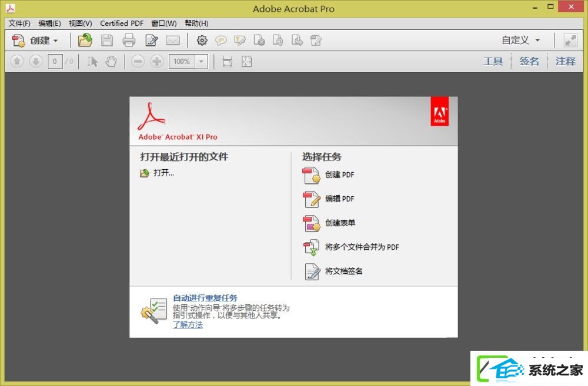Open the 签名 sign pane
Viewport: 588px width, 386px height.
(x=529, y=61)
